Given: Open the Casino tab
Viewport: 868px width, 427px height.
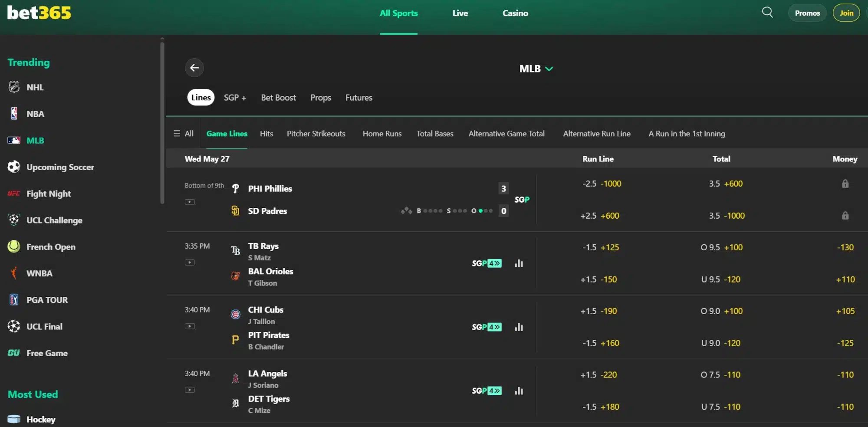Looking at the screenshot, I should pyautogui.click(x=515, y=13).
